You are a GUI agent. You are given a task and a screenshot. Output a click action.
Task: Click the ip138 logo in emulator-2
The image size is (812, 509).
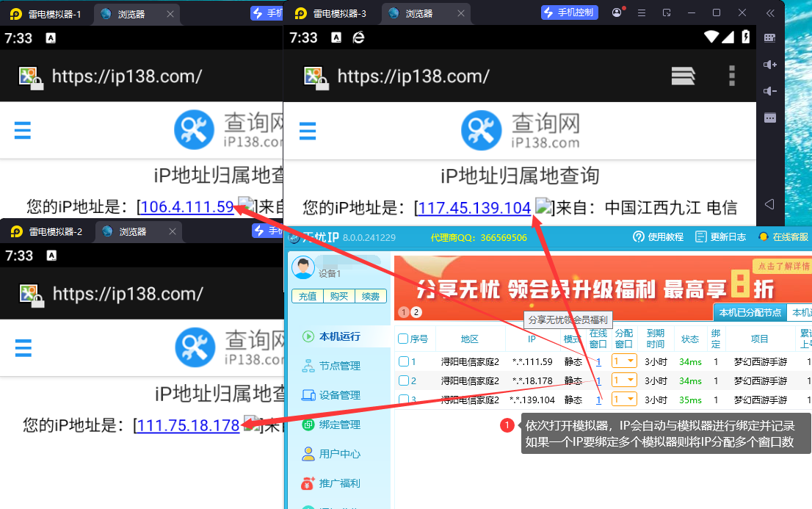[230, 347]
